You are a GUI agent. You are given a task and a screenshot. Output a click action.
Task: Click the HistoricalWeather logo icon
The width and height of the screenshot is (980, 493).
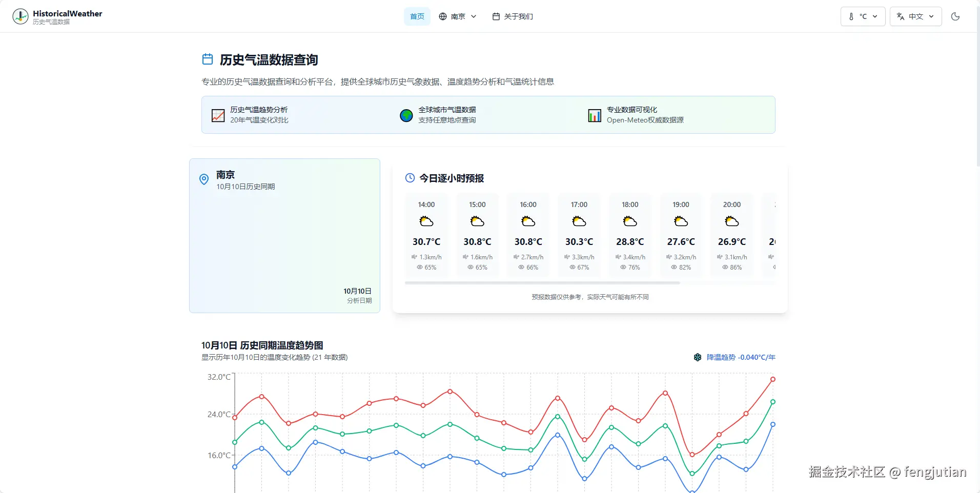pyautogui.click(x=21, y=16)
